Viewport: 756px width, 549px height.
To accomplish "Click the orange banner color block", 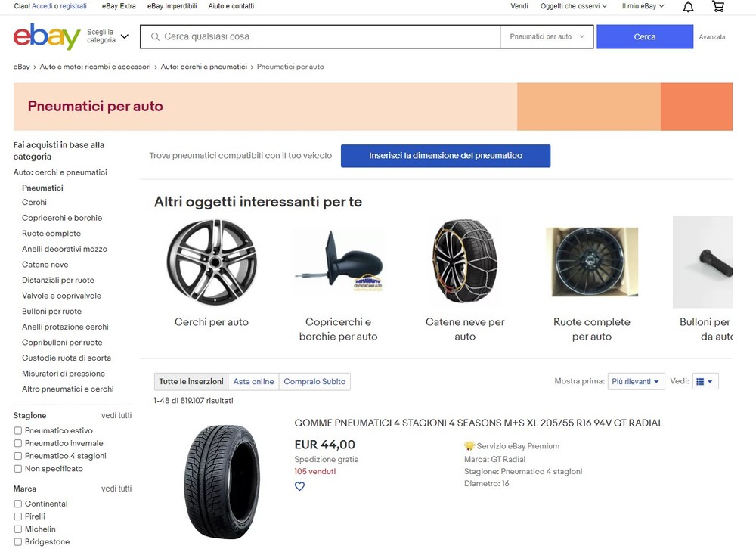I will coord(696,107).
